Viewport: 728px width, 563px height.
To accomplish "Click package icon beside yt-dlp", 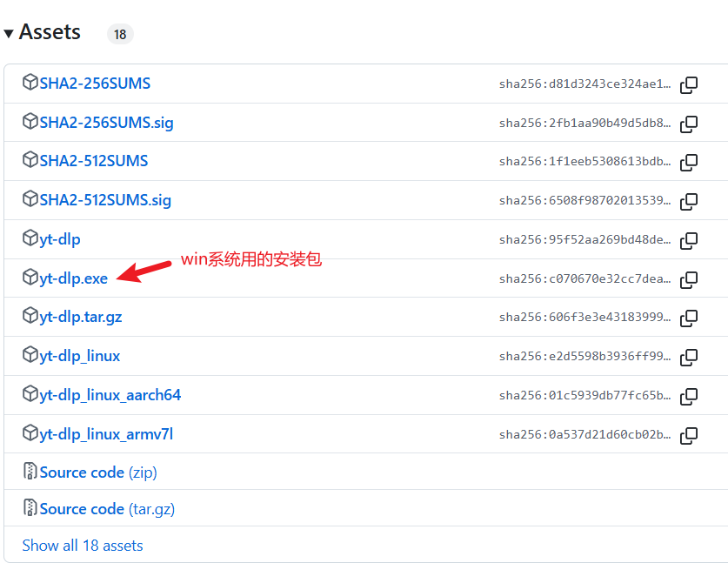I will coord(30,238).
